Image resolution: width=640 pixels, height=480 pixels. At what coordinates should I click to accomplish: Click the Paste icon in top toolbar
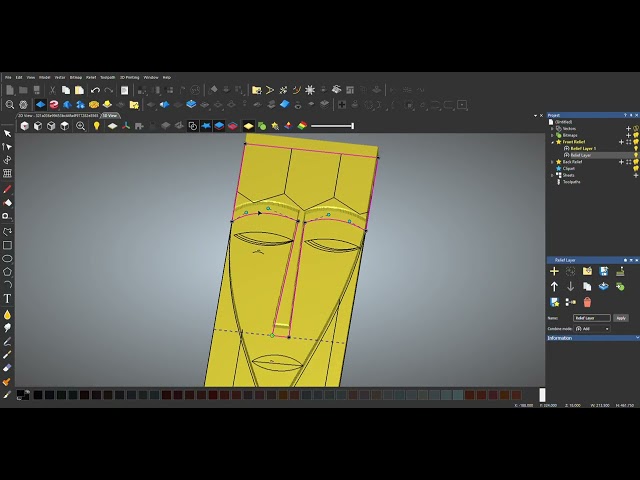coord(79,90)
